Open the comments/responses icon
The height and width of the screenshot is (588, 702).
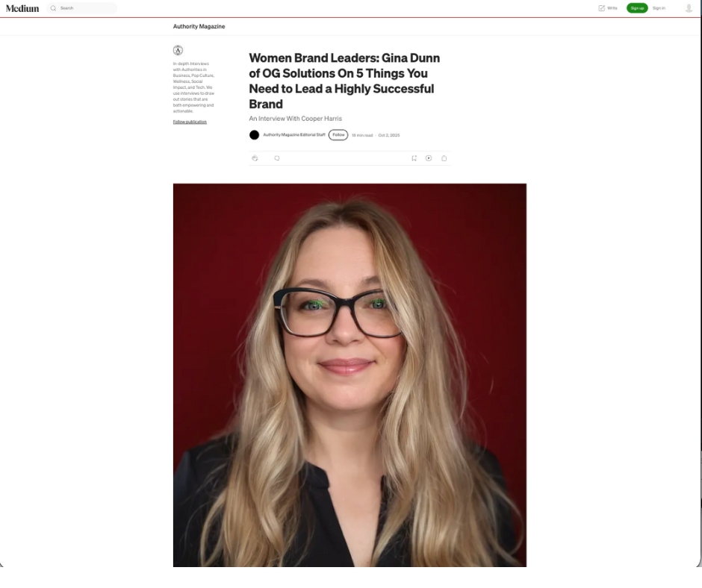tap(276, 158)
